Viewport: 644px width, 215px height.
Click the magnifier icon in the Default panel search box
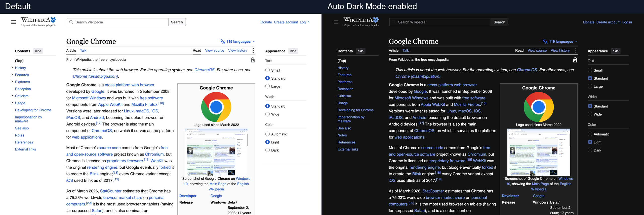pos(71,22)
